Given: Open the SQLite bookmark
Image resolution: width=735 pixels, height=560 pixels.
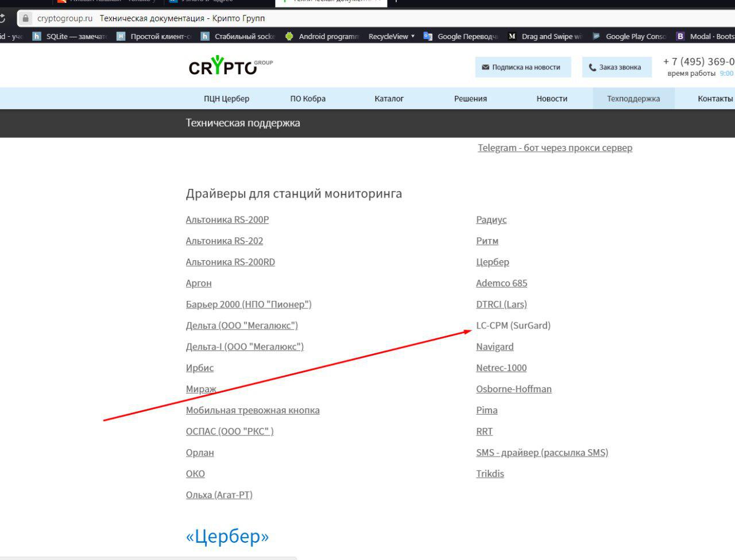Looking at the screenshot, I should coord(70,36).
